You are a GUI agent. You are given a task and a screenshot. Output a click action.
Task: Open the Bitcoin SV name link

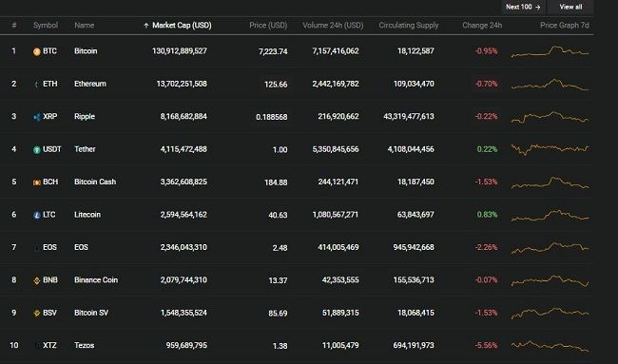91,313
